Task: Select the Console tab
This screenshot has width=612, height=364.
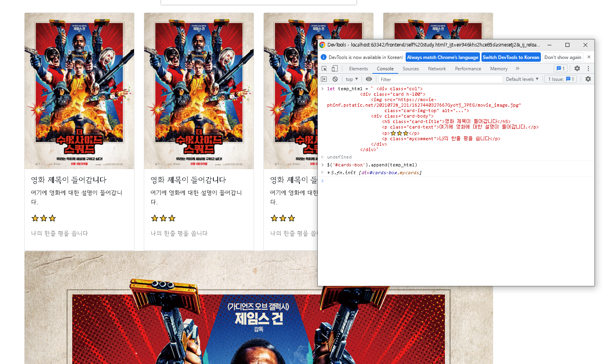Action: [x=385, y=69]
